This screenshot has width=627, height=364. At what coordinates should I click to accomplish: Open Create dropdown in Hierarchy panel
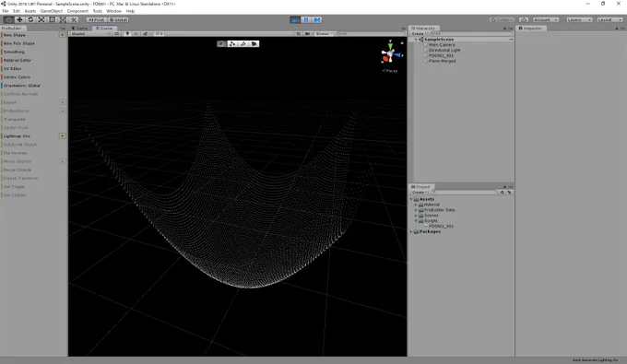[419, 34]
